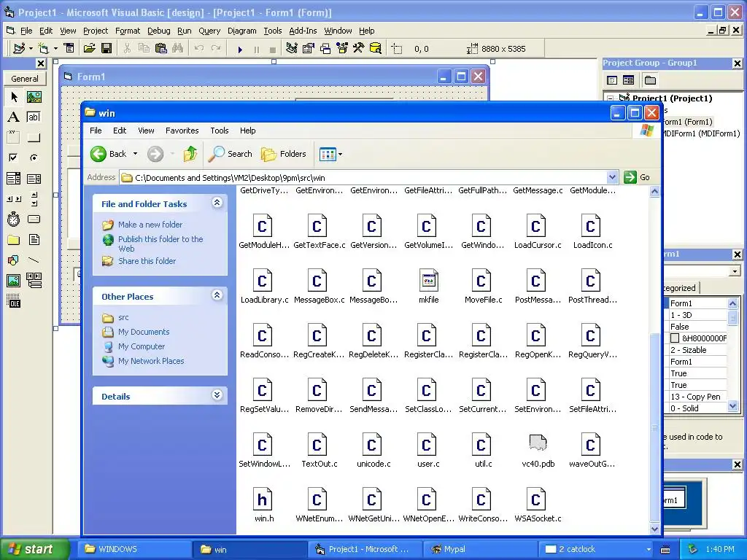Select the General tab in toolbox

coord(24,79)
